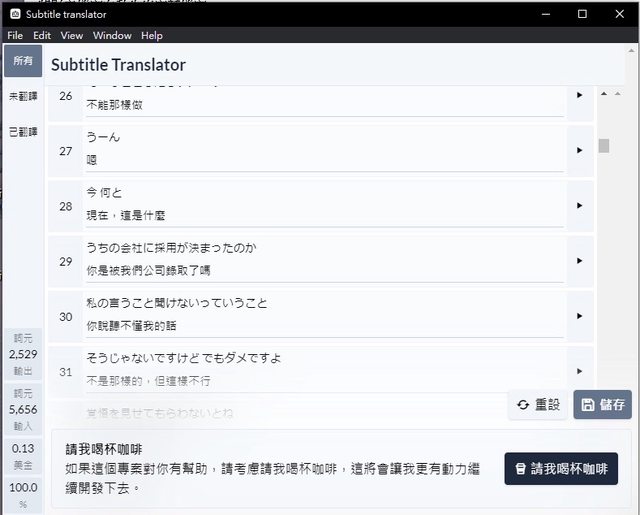The height and width of the screenshot is (515, 640).
Task: Switch to the 未翻譯 (untranslated) tab
Action: pyautogui.click(x=22, y=96)
